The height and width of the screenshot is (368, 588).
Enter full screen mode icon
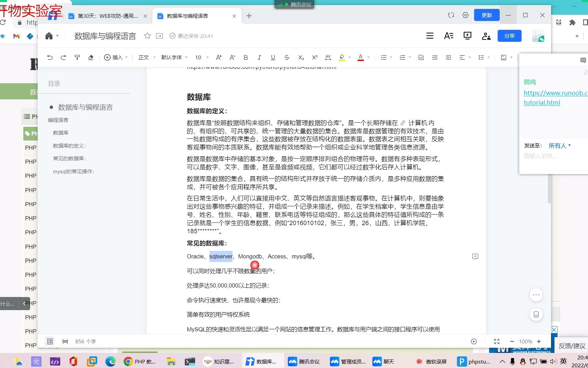(x=497, y=341)
